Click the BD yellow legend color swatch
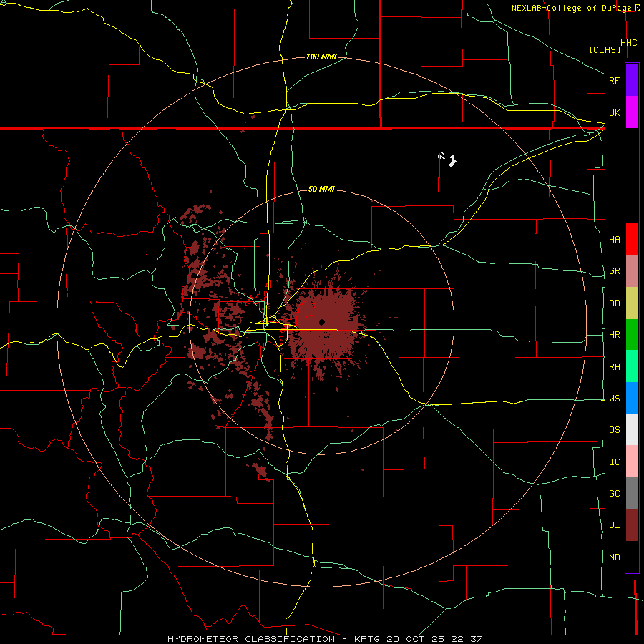The width and height of the screenshot is (644, 644). (x=632, y=303)
